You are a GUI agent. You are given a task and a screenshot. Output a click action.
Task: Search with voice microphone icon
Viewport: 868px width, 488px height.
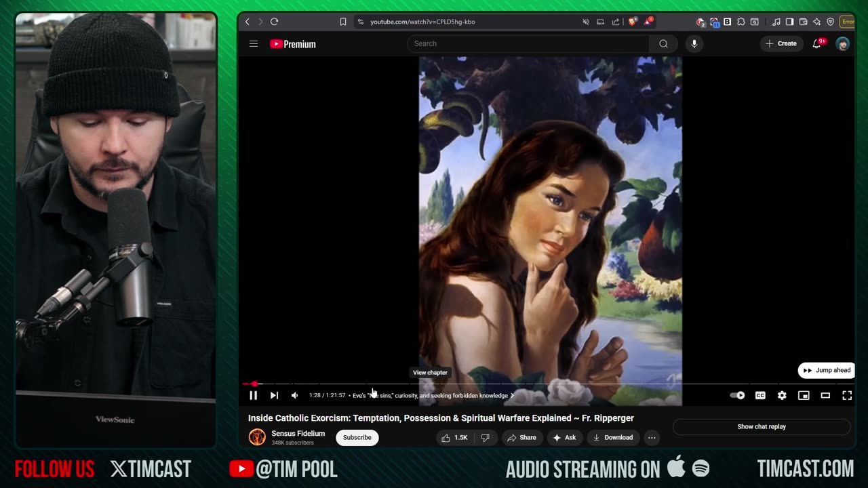point(694,43)
